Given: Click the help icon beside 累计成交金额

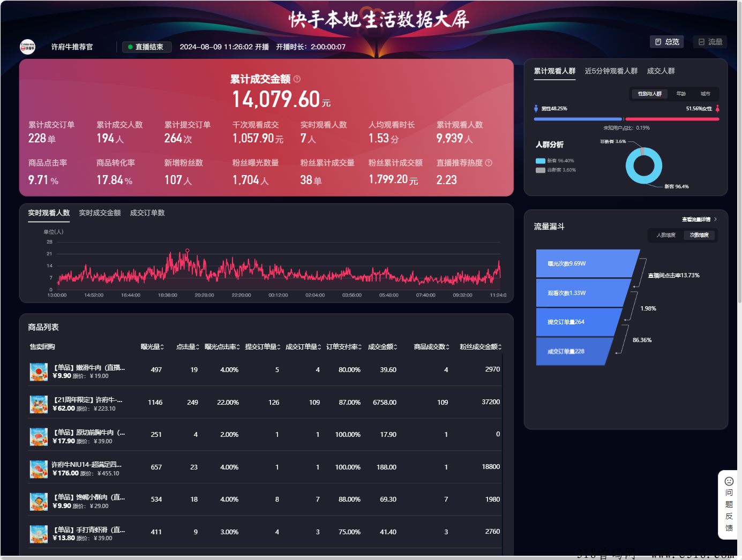Looking at the screenshot, I should (x=297, y=79).
